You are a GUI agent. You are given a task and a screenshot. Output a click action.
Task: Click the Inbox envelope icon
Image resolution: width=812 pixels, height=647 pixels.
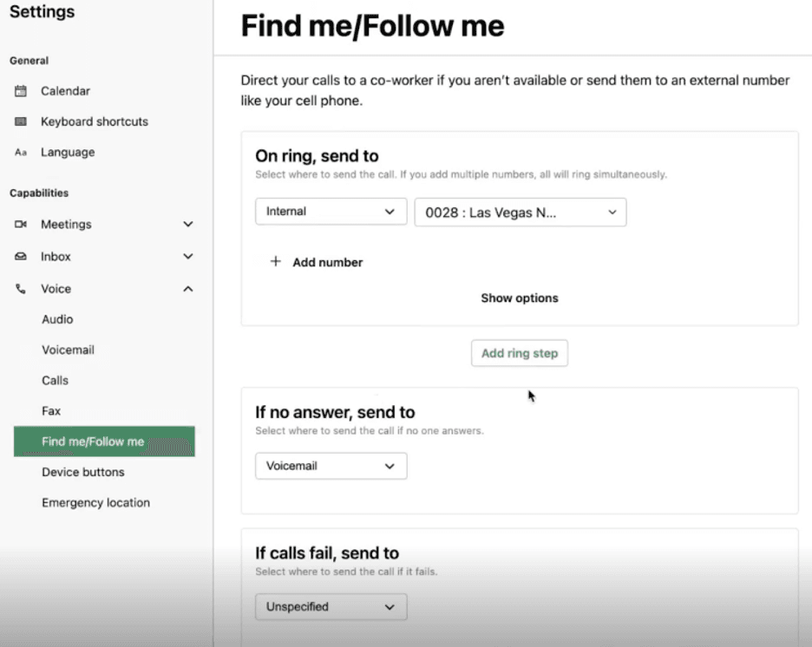(22, 256)
